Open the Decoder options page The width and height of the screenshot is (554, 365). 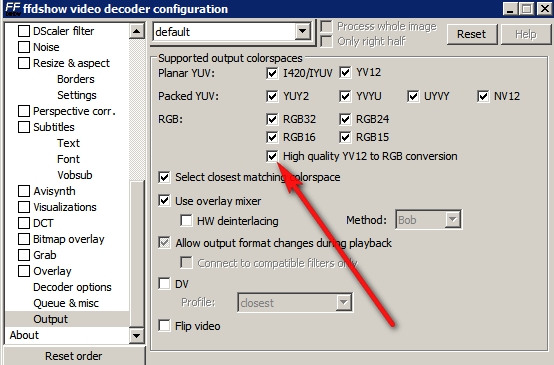pyautogui.click(x=72, y=287)
